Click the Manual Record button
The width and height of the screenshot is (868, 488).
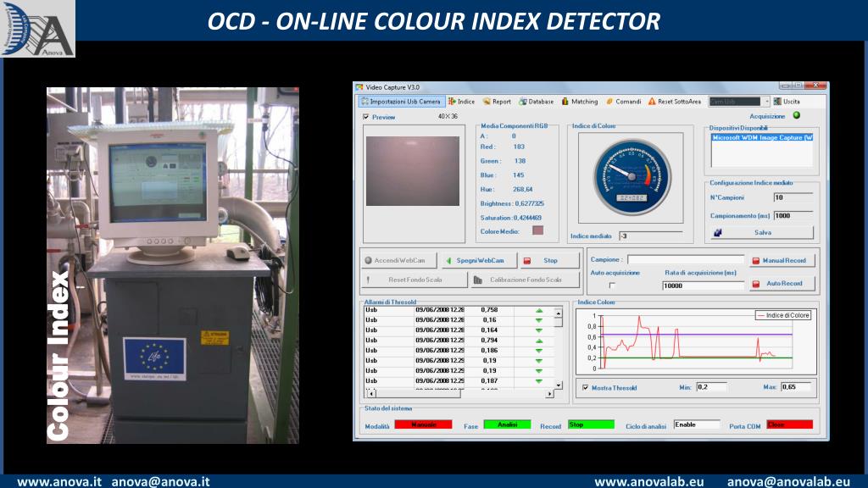[x=782, y=260]
